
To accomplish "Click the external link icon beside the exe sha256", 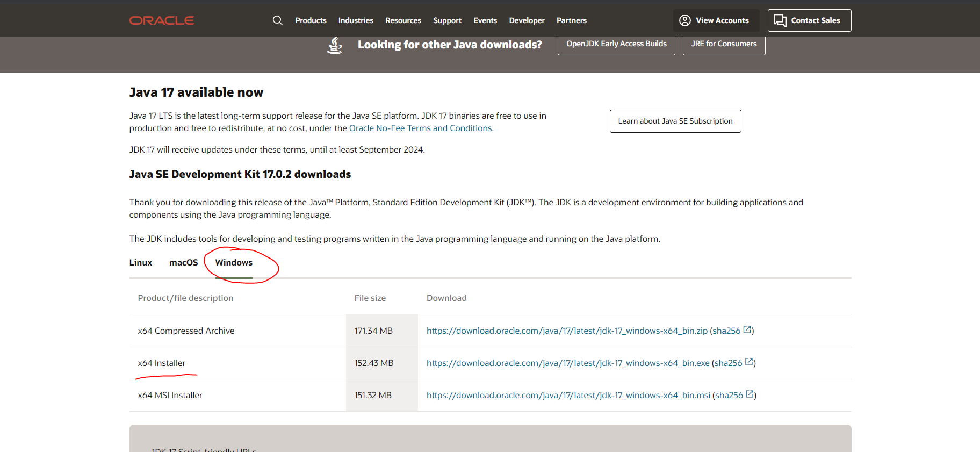I will (749, 362).
